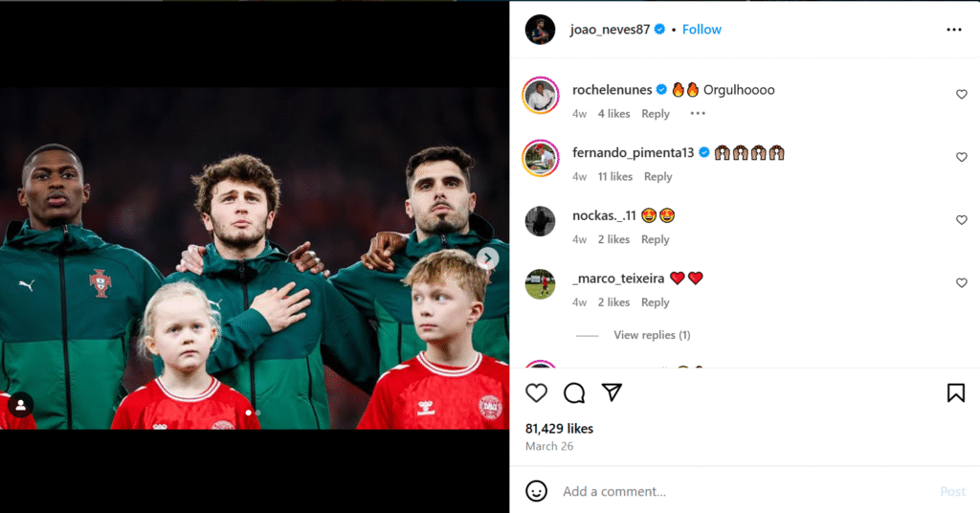This screenshot has width=980, height=513.
Task: Follow joao_neves87
Action: (x=702, y=30)
